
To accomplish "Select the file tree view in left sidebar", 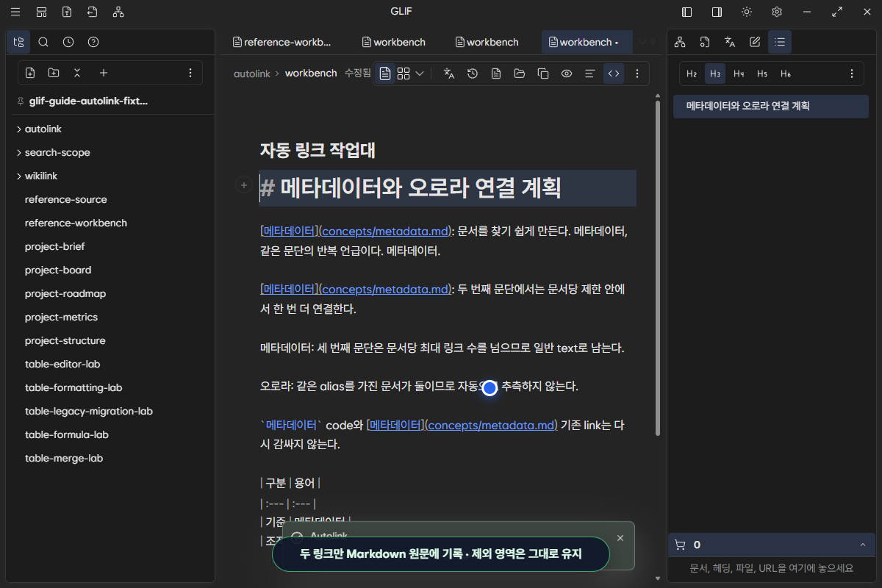I will point(18,42).
